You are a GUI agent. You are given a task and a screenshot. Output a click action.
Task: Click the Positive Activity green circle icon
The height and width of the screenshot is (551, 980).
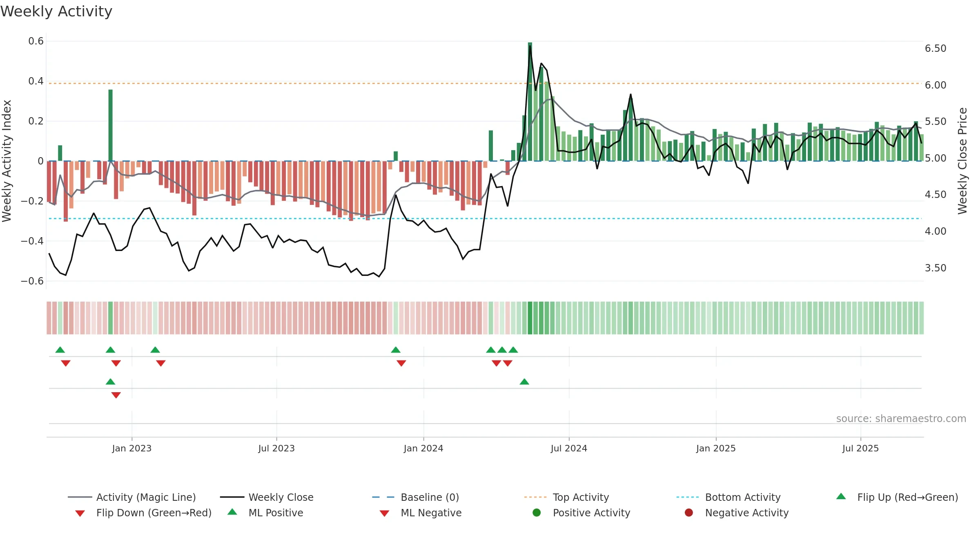coord(537,513)
